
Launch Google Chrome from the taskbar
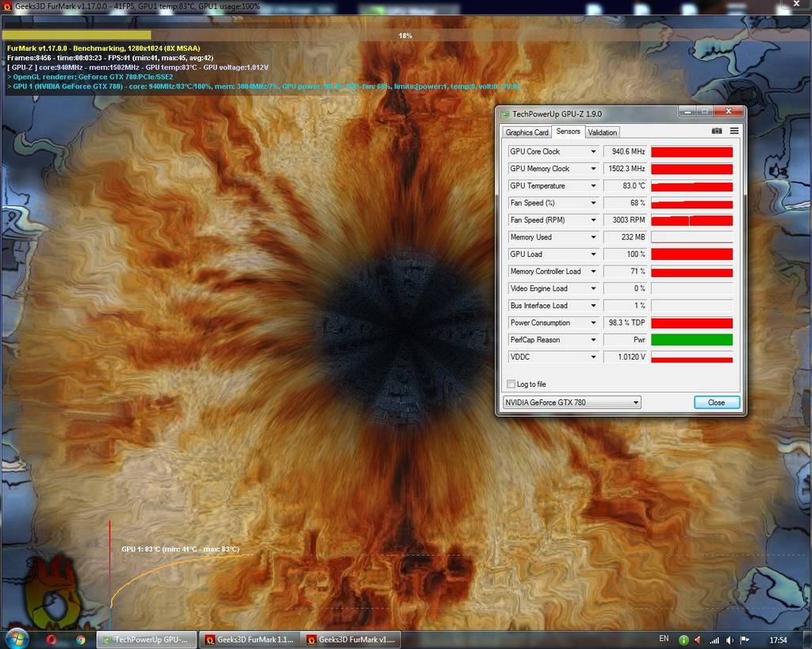click(81, 639)
